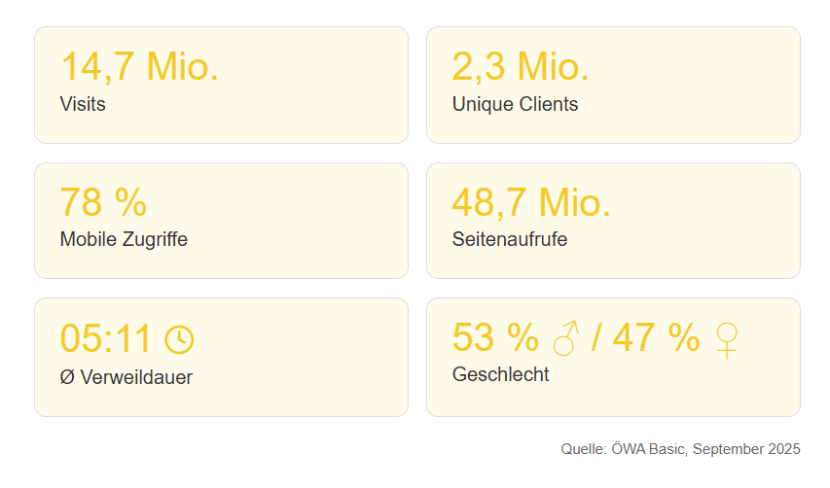
Task: Click the Geschlecht label
Action: point(501,375)
